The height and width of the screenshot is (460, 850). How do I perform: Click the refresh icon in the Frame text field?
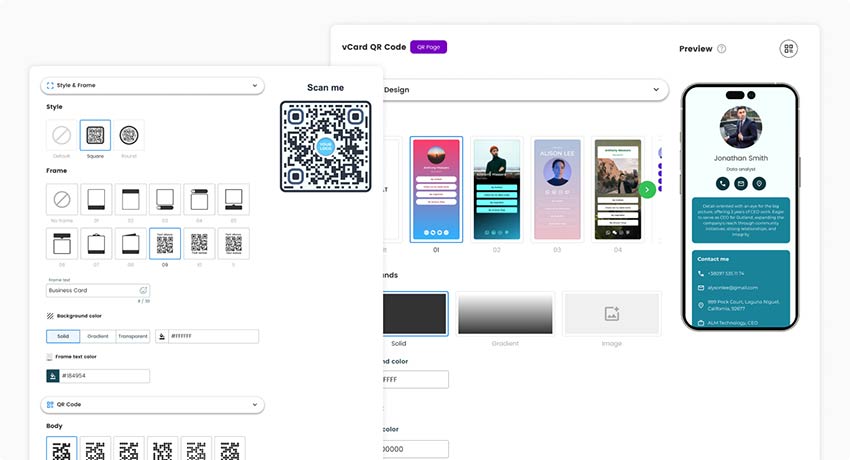143,290
